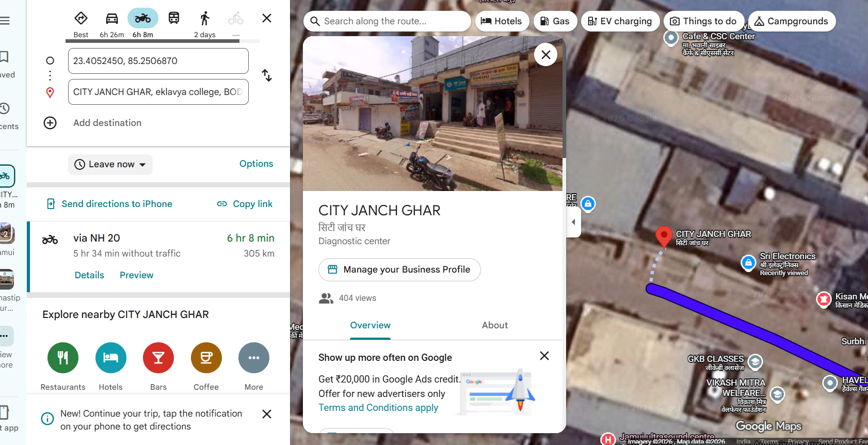
Task: Switch to the About tab
Action: click(x=495, y=325)
